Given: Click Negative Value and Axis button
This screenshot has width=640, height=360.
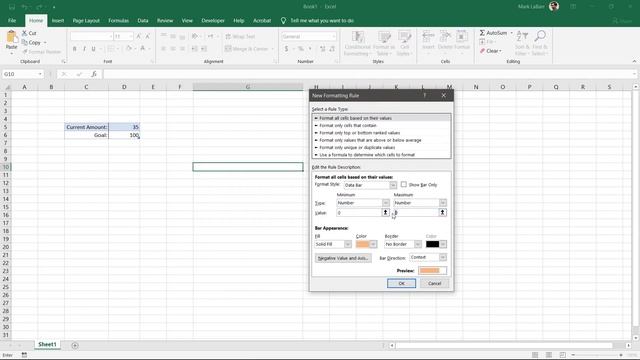Looking at the screenshot, I should pyautogui.click(x=343, y=258).
